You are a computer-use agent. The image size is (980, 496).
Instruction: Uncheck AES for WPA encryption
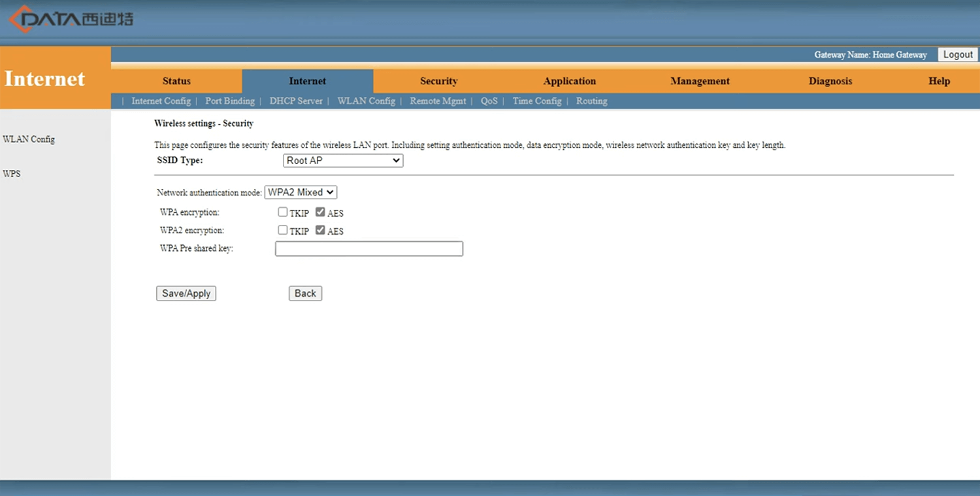tap(320, 212)
